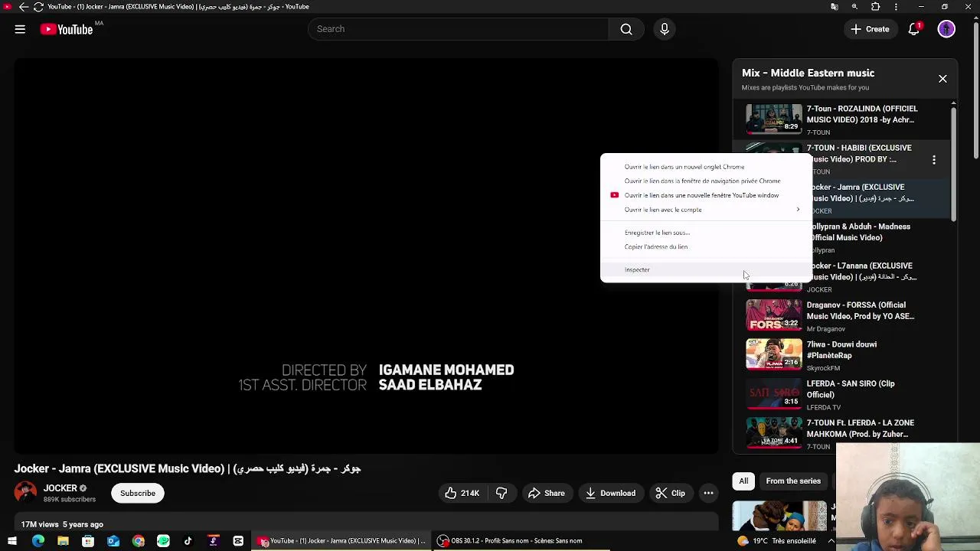
Task: Launch Microsoft Edge from taskbar
Action: 38,541
